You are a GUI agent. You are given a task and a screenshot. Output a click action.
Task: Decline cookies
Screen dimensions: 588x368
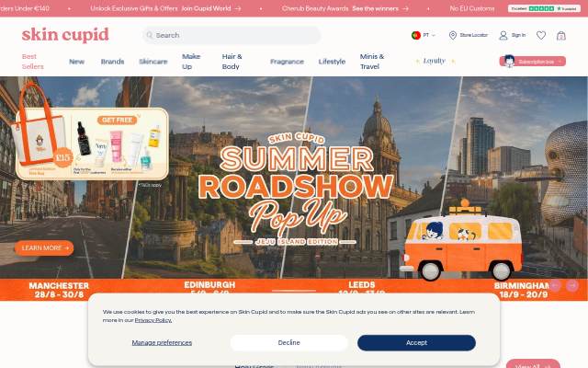click(288, 343)
